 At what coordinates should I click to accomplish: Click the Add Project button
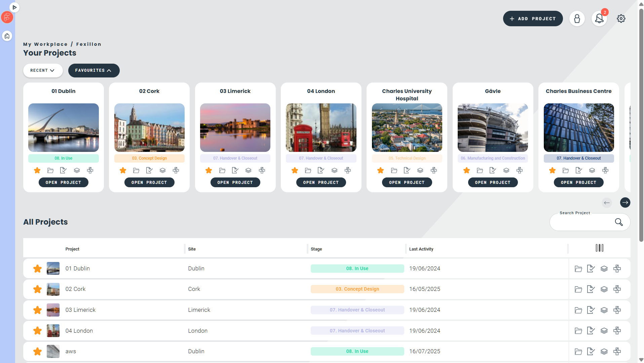click(x=533, y=19)
